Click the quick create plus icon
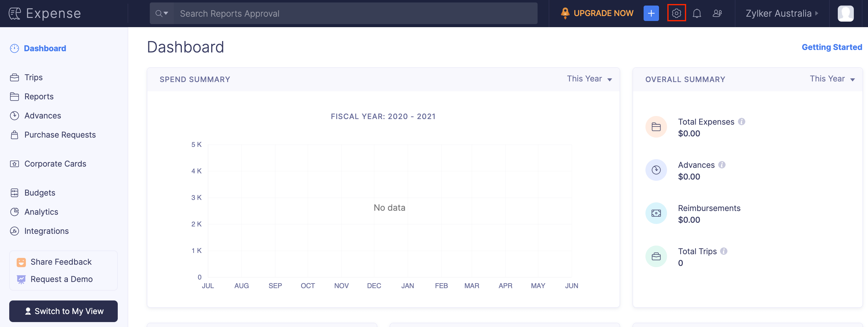868x327 pixels. (x=651, y=14)
